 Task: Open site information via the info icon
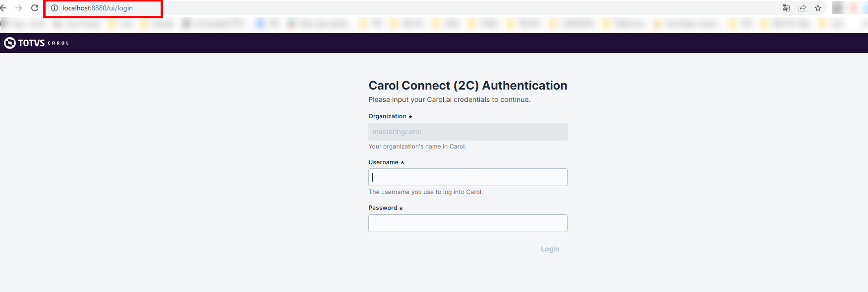click(54, 8)
